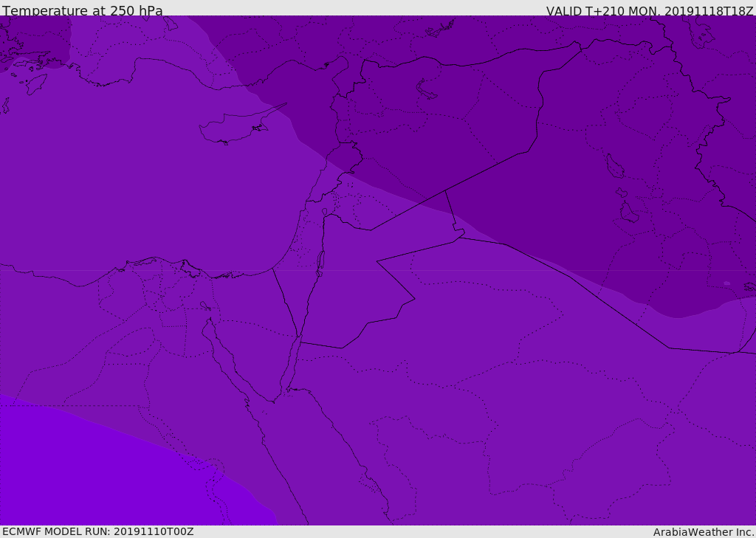Click the tiny light spot near the eastern edge
The width and height of the screenshot is (756, 538).
tap(726, 283)
